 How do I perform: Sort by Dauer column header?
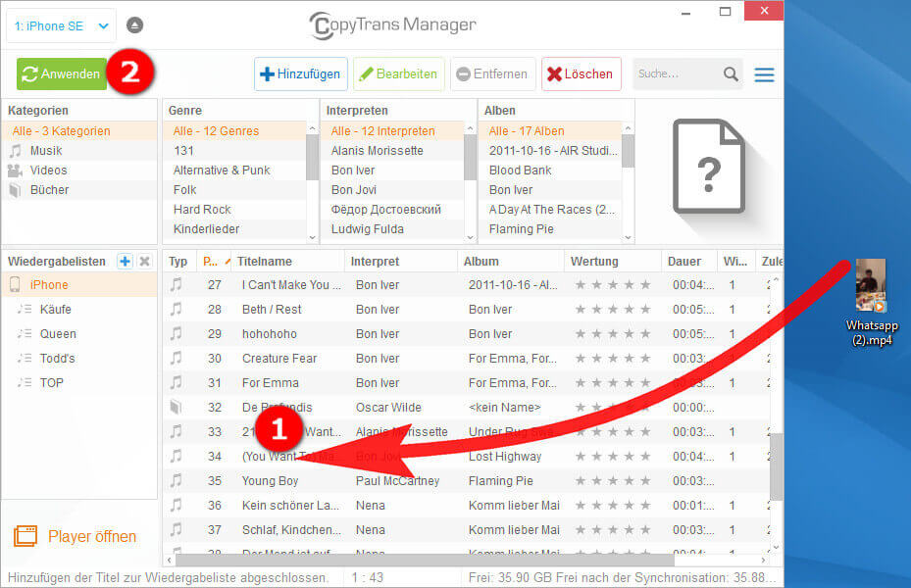(688, 262)
